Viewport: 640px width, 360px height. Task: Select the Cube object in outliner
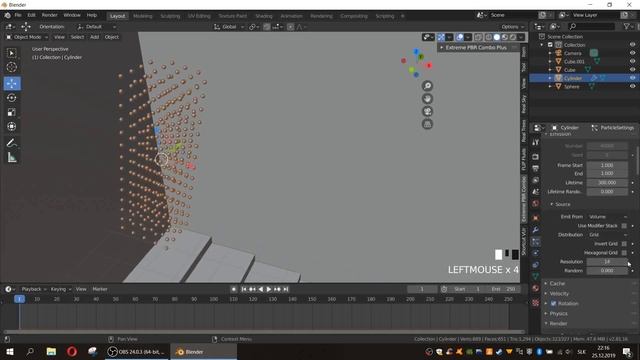[x=569, y=70]
